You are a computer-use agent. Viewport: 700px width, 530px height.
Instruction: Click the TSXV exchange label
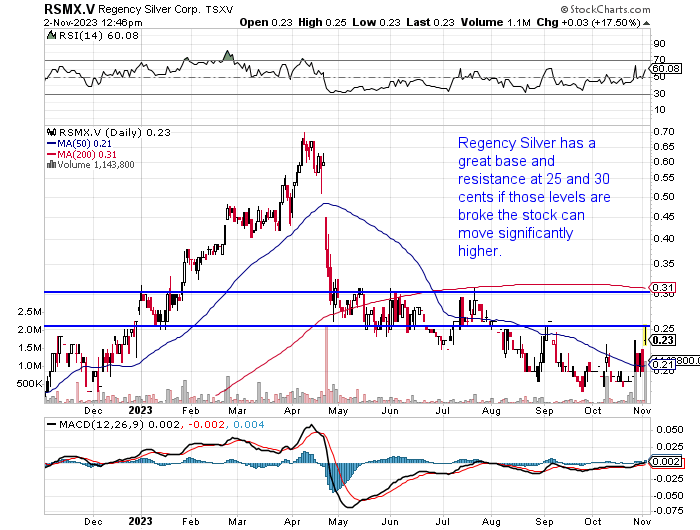click(219, 9)
